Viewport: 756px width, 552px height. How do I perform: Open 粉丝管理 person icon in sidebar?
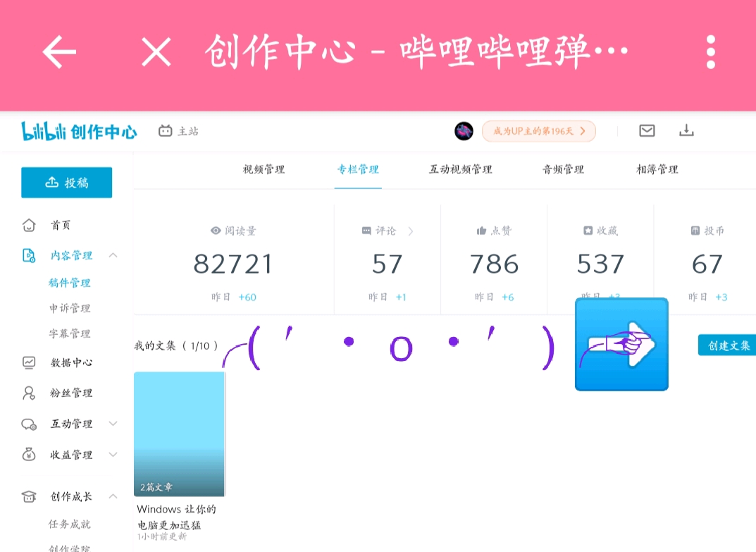(x=29, y=393)
